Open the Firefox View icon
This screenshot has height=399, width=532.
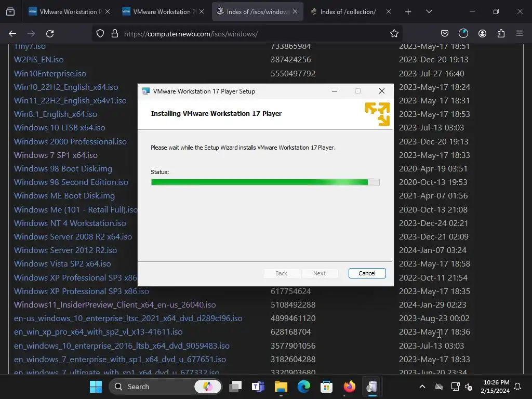[x=10, y=11]
